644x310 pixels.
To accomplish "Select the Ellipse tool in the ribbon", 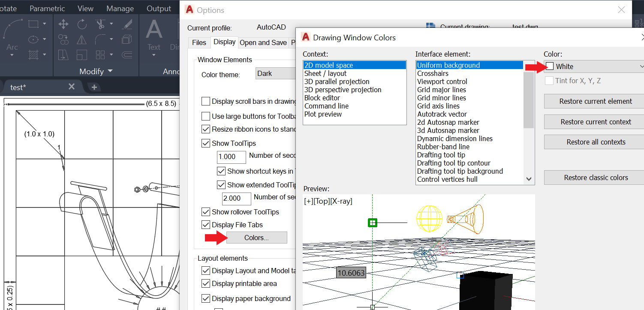I will (x=33, y=39).
